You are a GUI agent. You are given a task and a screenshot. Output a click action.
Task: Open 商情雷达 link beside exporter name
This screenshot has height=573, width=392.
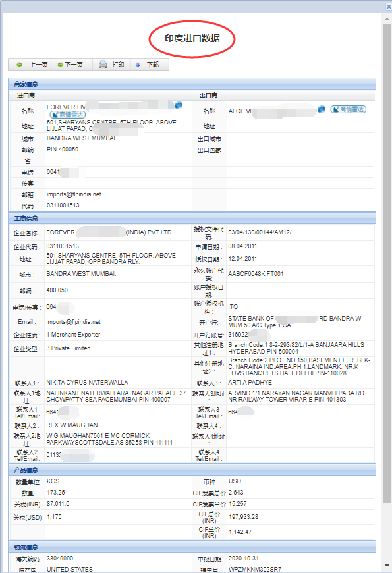coord(348,109)
